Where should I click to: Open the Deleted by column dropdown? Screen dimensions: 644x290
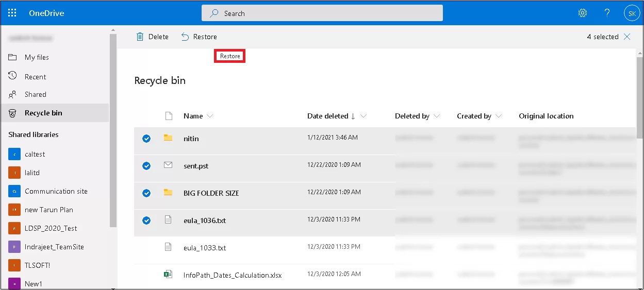[x=437, y=116]
